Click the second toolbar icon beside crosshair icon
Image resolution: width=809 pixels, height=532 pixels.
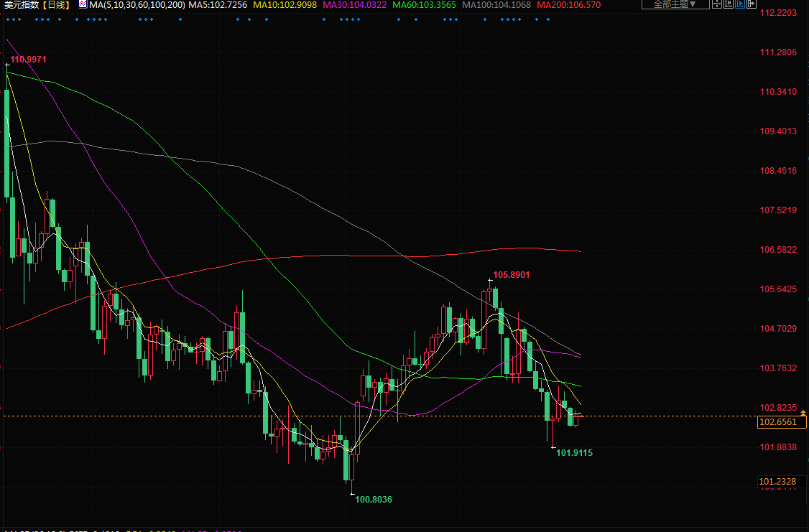click(x=728, y=4)
